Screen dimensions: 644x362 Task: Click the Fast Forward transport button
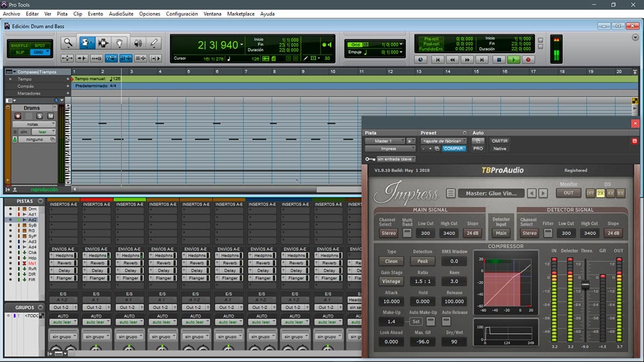[468, 60]
